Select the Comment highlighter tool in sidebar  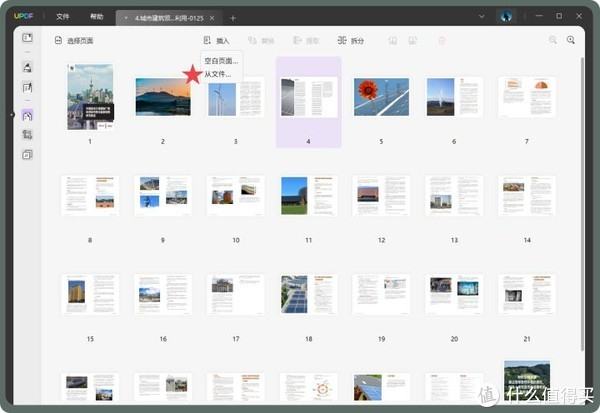(x=27, y=67)
